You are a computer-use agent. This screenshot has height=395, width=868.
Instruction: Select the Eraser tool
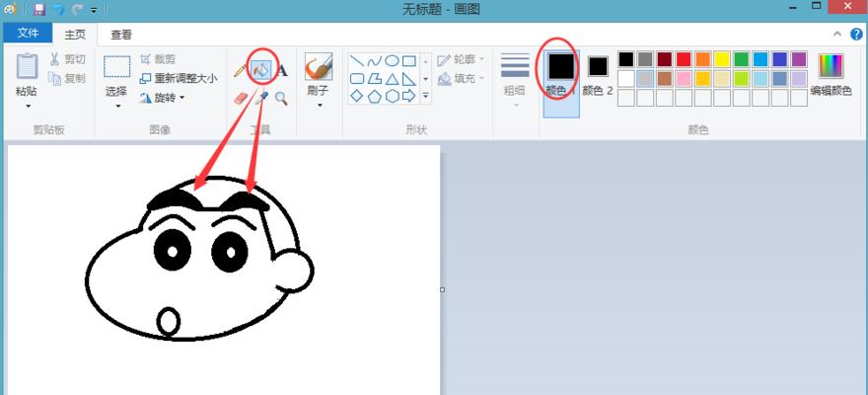pos(243,99)
